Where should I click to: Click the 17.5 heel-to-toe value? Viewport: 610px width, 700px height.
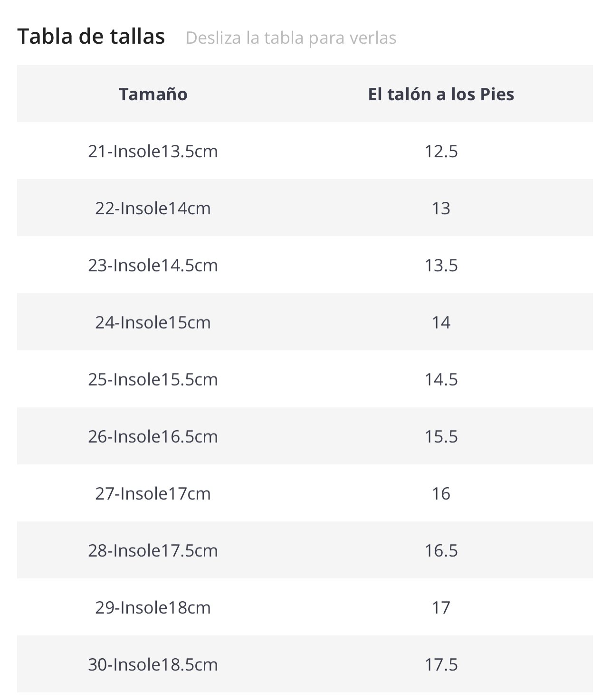click(441, 664)
